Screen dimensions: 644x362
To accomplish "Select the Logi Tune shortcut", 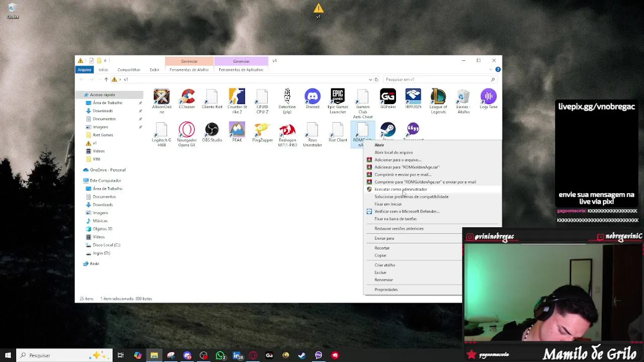I will (x=489, y=99).
